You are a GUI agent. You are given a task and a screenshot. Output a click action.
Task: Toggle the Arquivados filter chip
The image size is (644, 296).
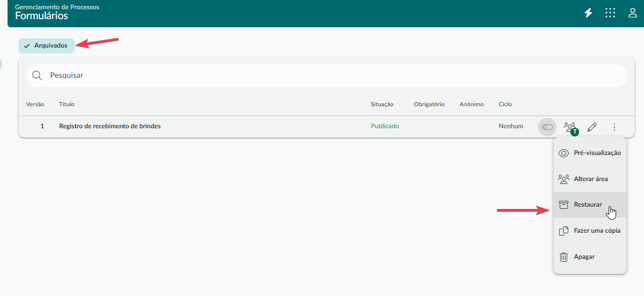[46, 46]
